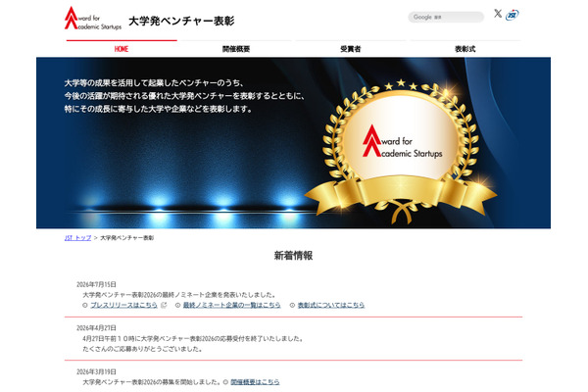Image resolution: width=588 pixels, height=392 pixels.
Task: Click the たくさんのご応募ありがとうございました text
Action: pos(142,349)
